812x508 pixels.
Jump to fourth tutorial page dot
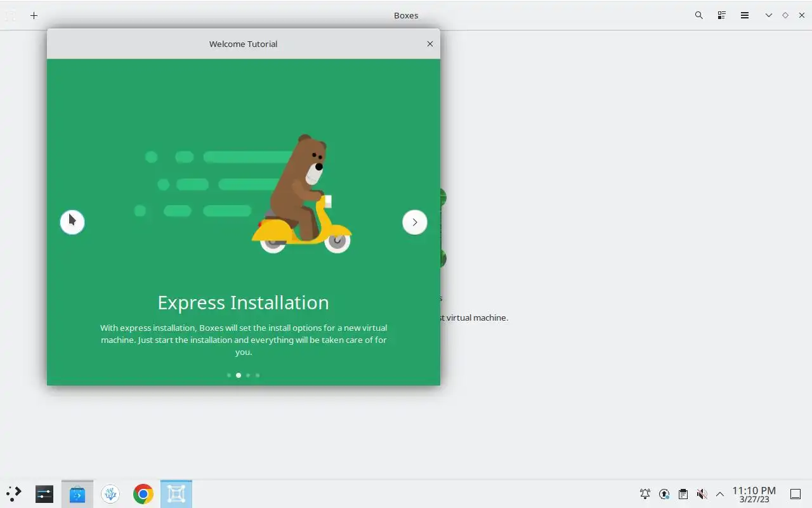pos(258,375)
